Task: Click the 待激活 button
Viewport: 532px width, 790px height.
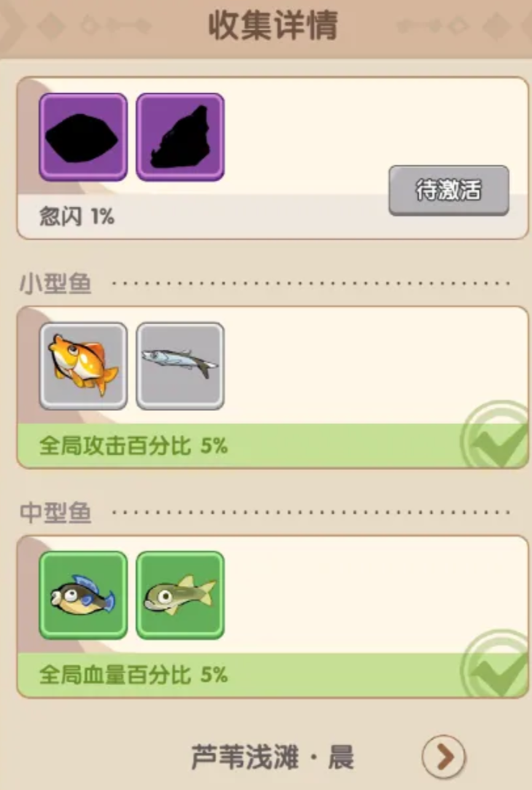Action: pyautogui.click(x=449, y=190)
